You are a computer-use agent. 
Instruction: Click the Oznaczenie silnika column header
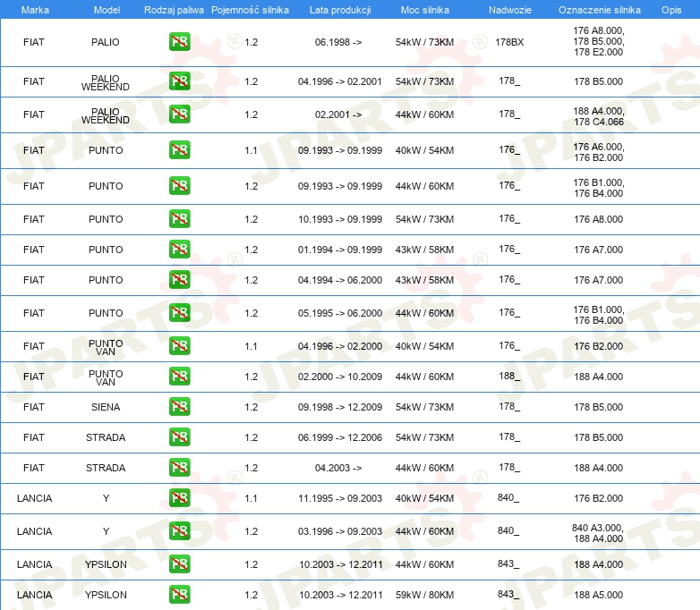[599, 9]
